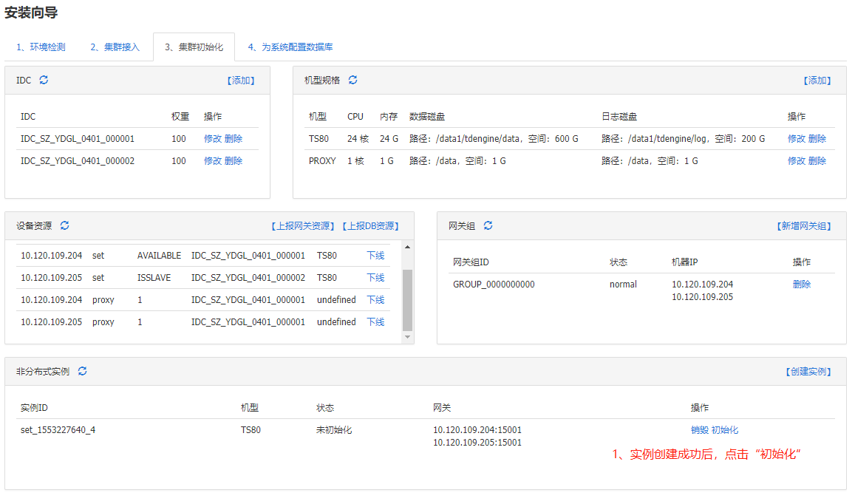Go to 4、为系统配置数据库 tab
Viewport: 855px width, 504px height.
(x=290, y=47)
